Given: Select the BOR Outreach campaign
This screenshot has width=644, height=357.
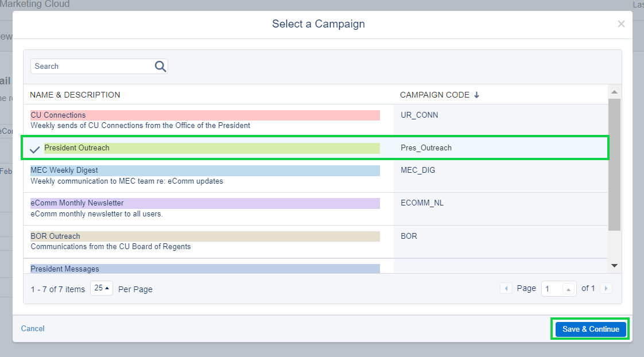Looking at the screenshot, I should (205, 236).
